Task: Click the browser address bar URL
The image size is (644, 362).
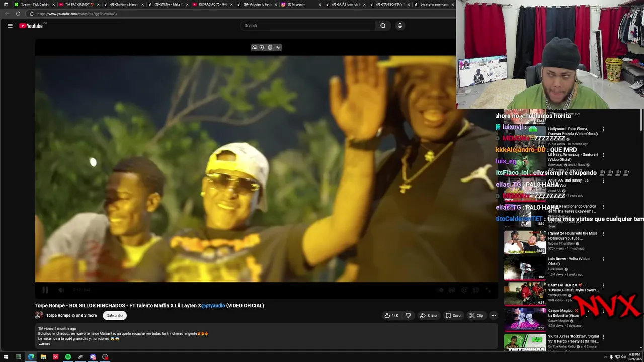Action: (77, 14)
